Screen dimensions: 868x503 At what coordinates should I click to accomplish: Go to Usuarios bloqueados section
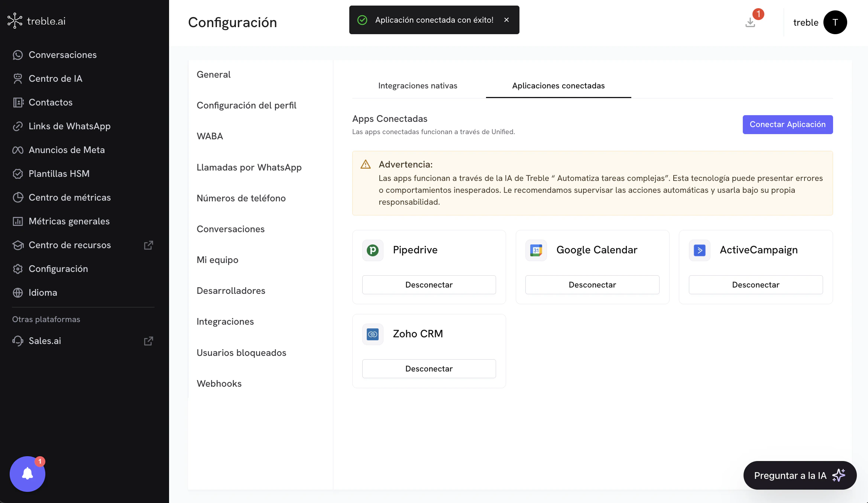click(x=241, y=353)
